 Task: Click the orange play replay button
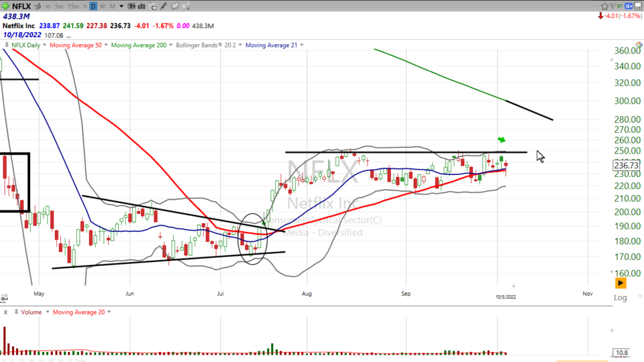click(x=621, y=283)
